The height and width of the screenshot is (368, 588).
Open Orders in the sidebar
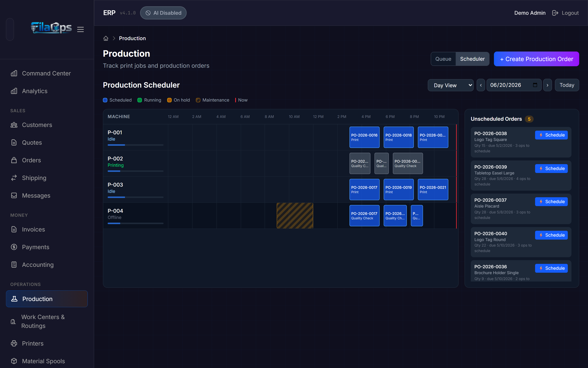(x=47, y=160)
